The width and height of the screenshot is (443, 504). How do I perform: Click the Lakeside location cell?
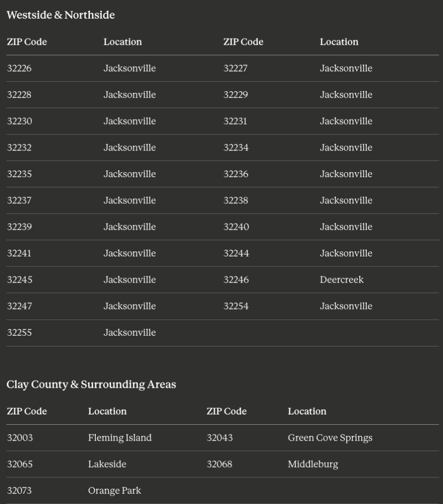107,464
